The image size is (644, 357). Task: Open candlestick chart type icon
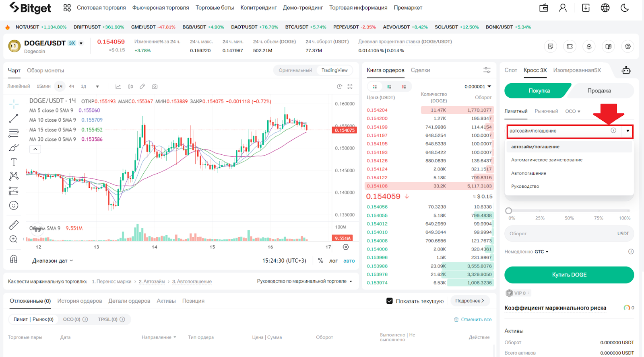pos(130,86)
